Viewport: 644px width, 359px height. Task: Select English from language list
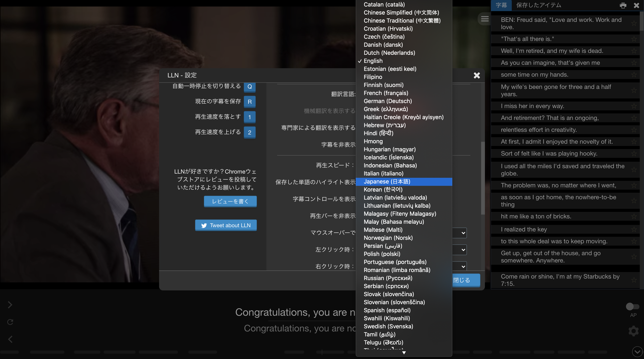pyautogui.click(x=373, y=61)
